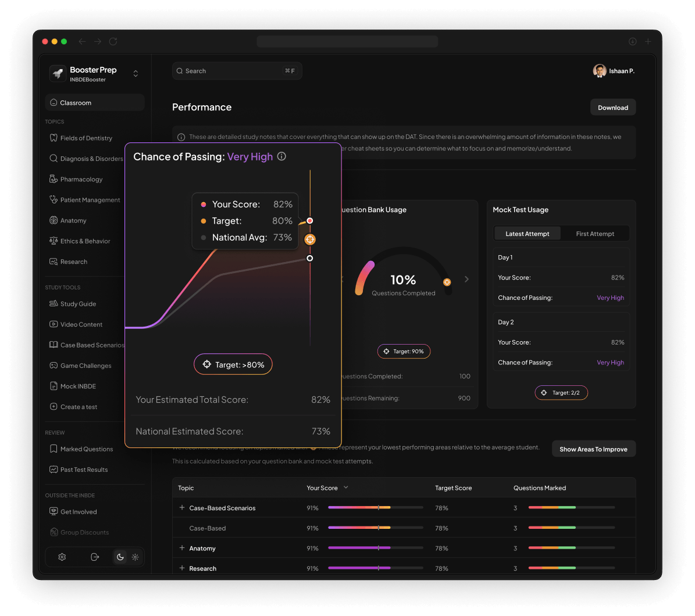This screenshot has height=616, width=695.
Task: Open settings gear in sidebar footer
Action: [x=62, y=557]
